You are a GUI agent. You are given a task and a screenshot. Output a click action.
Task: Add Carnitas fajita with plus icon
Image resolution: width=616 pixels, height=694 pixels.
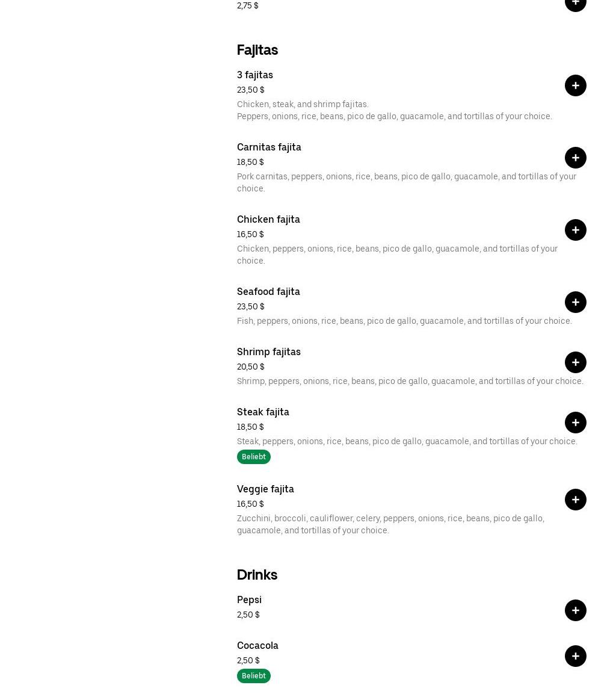(x=575, y=158)
